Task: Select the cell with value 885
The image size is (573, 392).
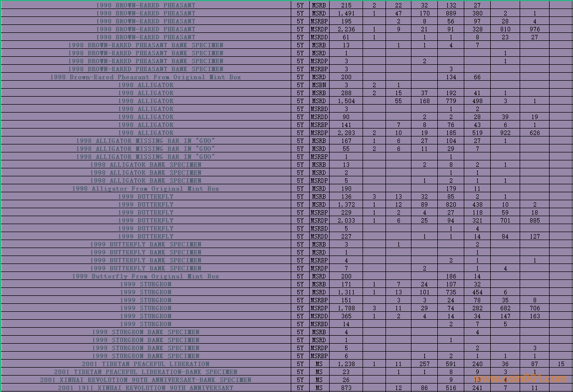Action: click(x=535, y=221)
